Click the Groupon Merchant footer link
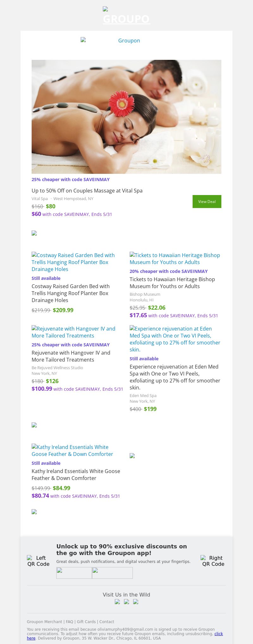Viewport: 253px width, 644px height. (x=44, y=622)
